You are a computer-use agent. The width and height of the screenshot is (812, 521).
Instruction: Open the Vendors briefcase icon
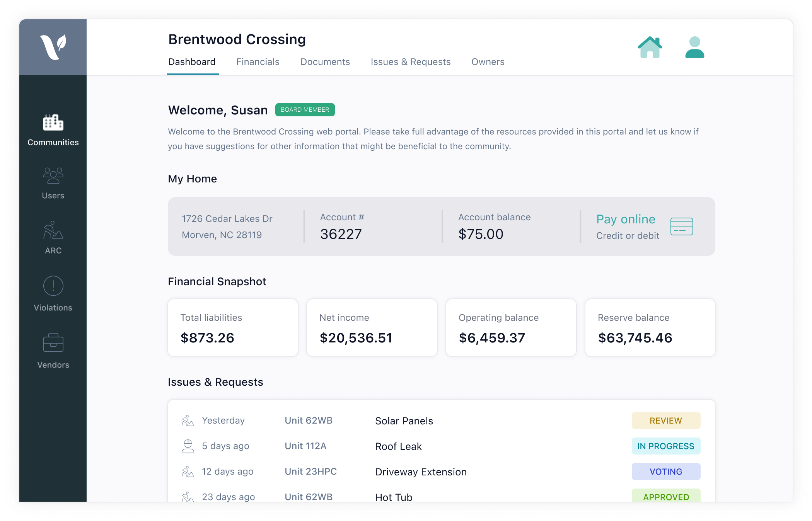coord(53,342)
